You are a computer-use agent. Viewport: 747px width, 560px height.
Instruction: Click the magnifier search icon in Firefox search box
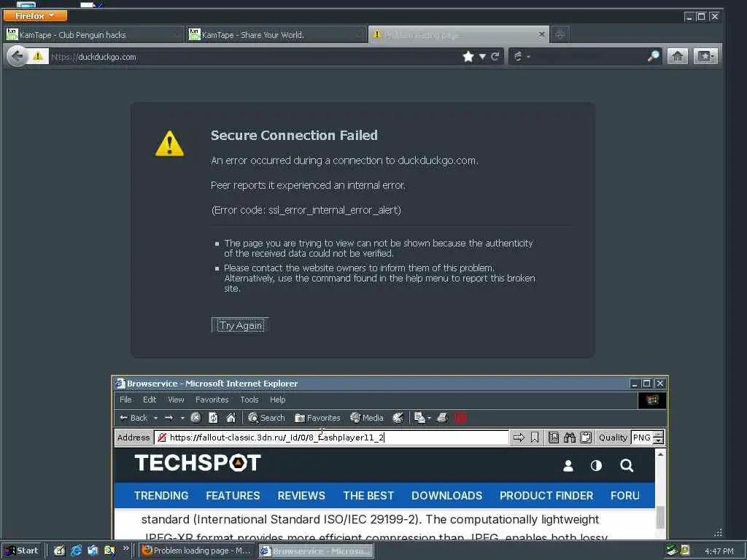(654, 57)
